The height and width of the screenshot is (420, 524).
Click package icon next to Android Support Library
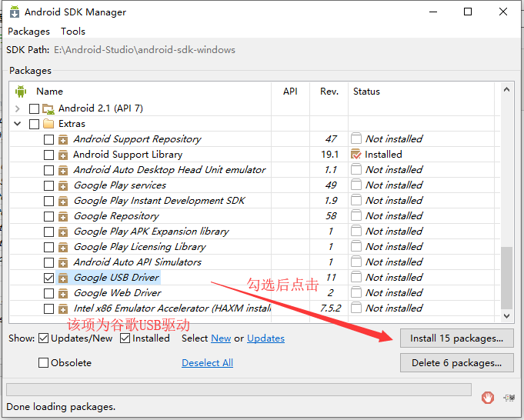coord(63,155)
